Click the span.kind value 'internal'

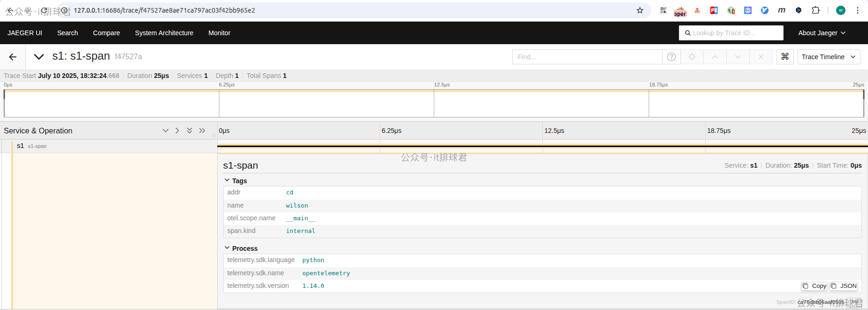[301, 231]
